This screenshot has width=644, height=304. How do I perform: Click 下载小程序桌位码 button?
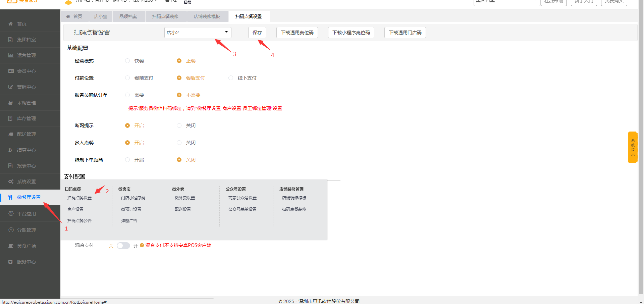click(x=351, y=33)
